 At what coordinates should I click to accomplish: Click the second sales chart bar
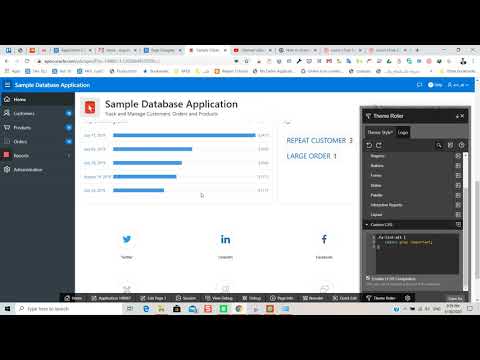coord(153,149)
